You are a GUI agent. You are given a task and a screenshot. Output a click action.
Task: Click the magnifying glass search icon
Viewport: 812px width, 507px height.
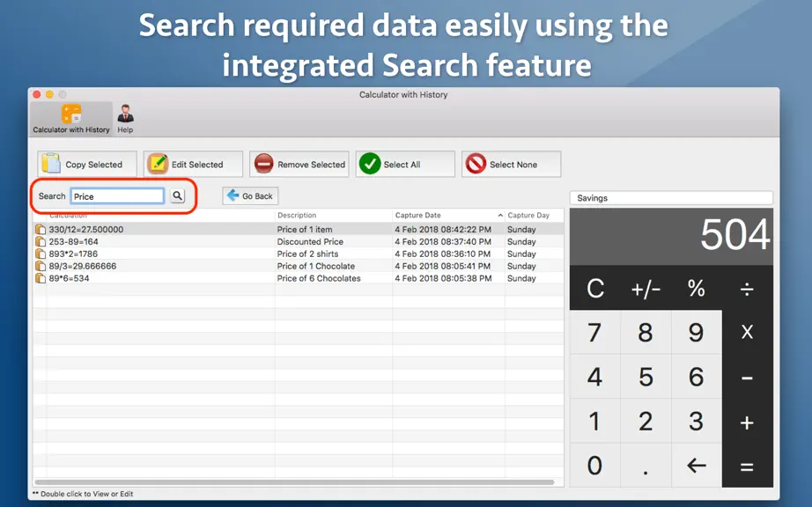point(178,196)
